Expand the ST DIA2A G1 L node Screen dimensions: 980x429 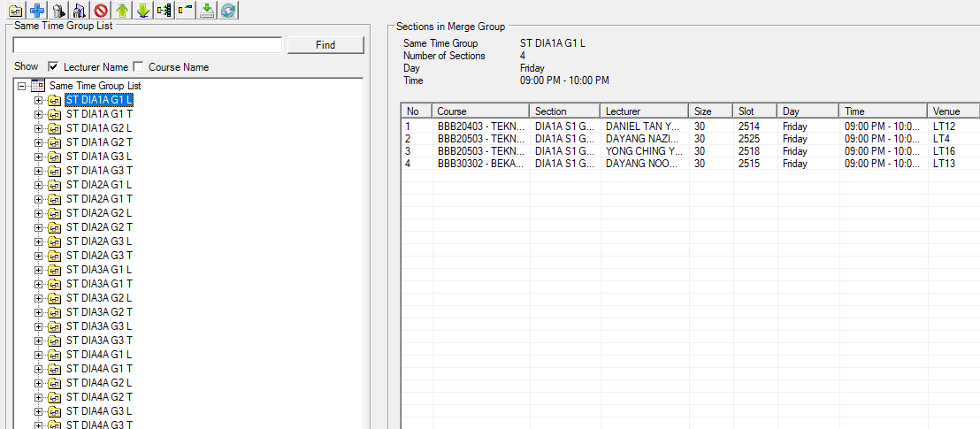38,185
